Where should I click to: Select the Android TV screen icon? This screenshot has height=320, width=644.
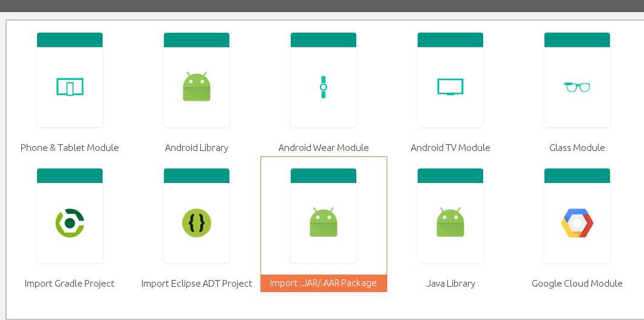coord(450,87)
